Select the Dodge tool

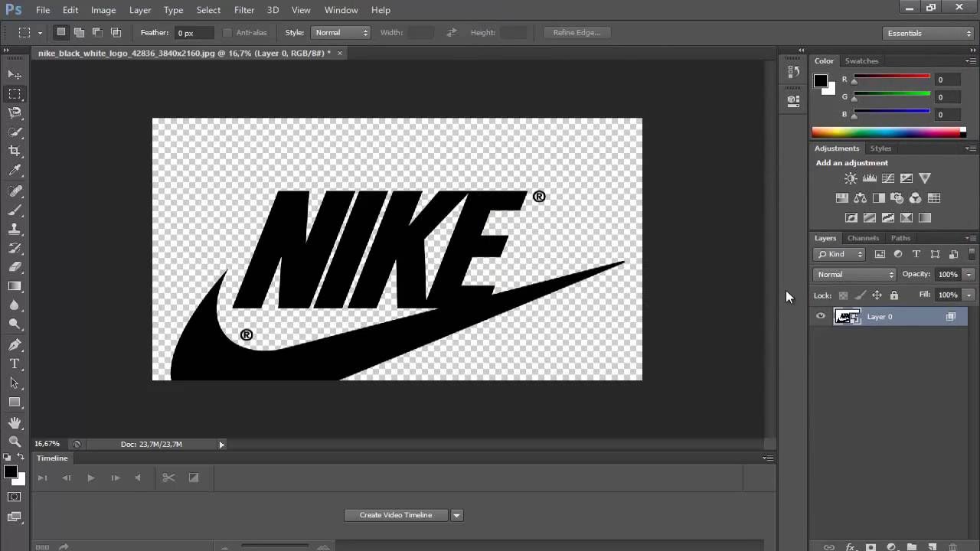point(15,324)
